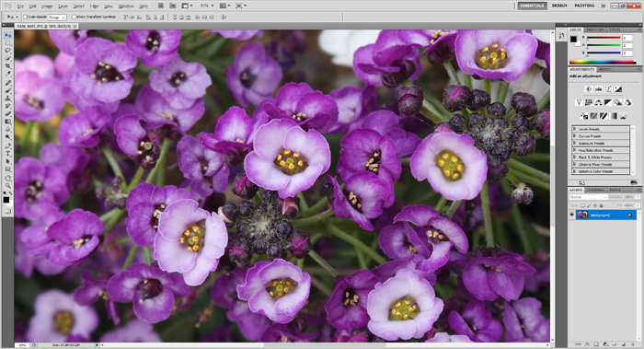Hide the Background layer with eye icon

coord(571,215)
